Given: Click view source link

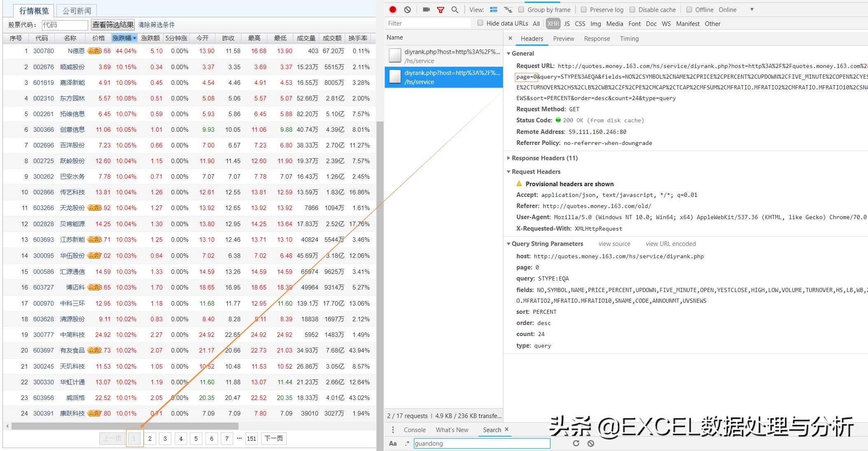Looking at the screenshot, I should [614, 244].
